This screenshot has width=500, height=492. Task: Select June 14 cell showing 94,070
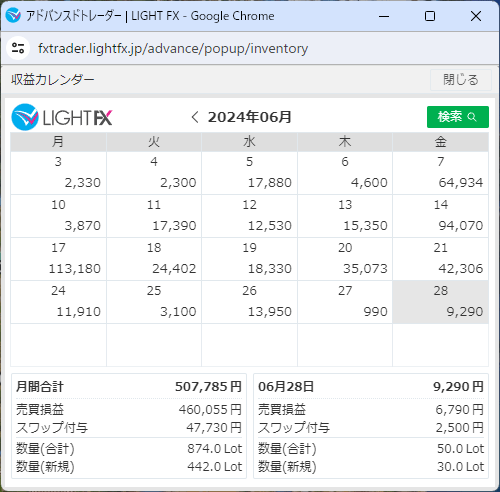coord(440,216)
